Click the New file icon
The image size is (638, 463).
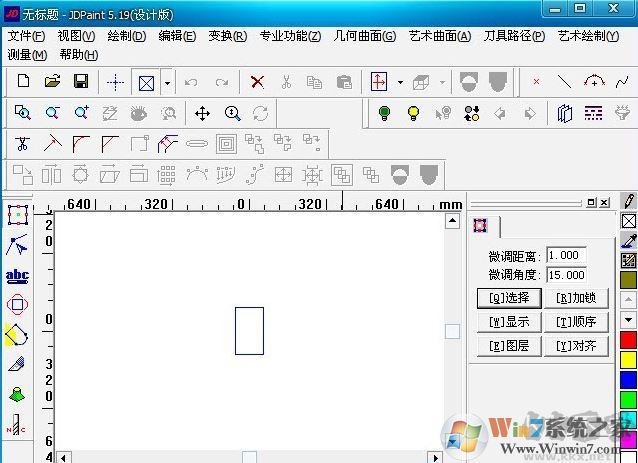[x=24, y=81]
